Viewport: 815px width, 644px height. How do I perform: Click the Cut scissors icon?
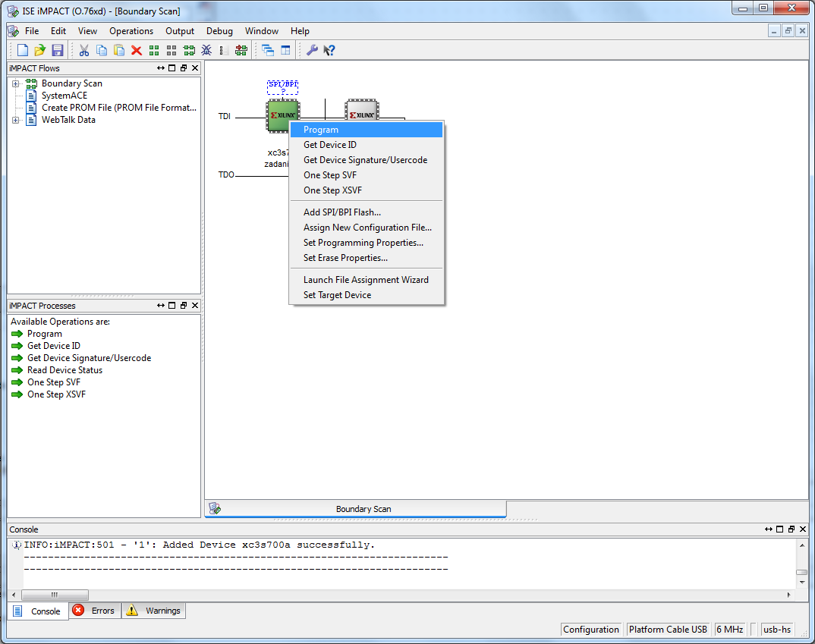(83, 50)
